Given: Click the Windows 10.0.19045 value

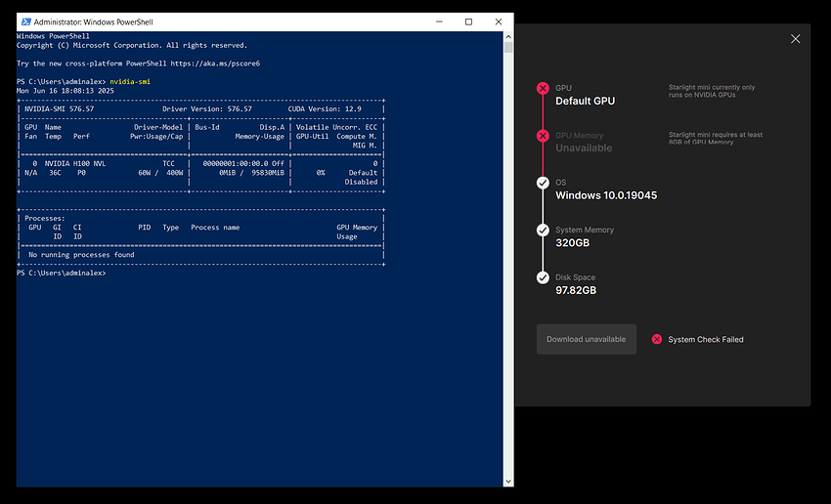Looking at the screenshot, I should [x=606, y=195].
